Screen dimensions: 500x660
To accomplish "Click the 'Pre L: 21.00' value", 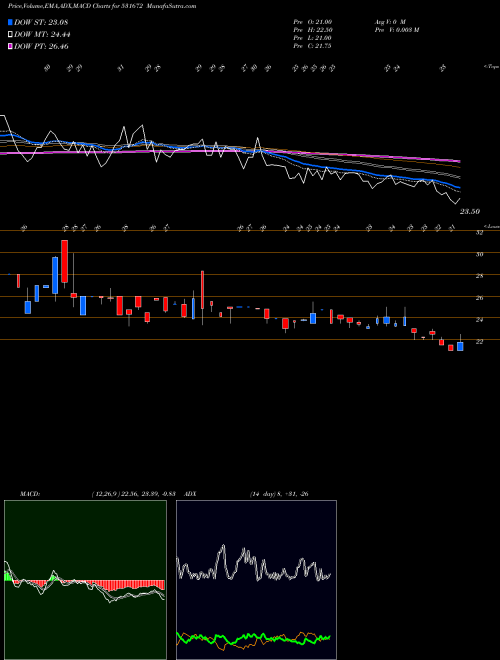I will click(313, 38).
